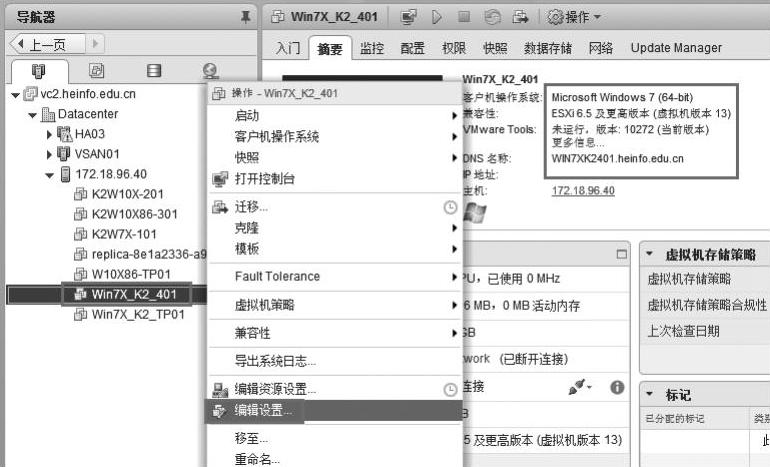
Task: Select virtual machine K2W7X-101
Action: 124,235
